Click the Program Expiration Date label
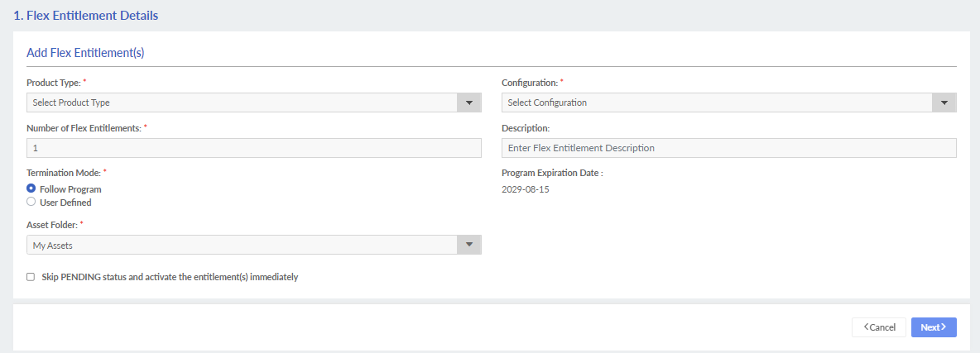 click(x=551, y=174)
